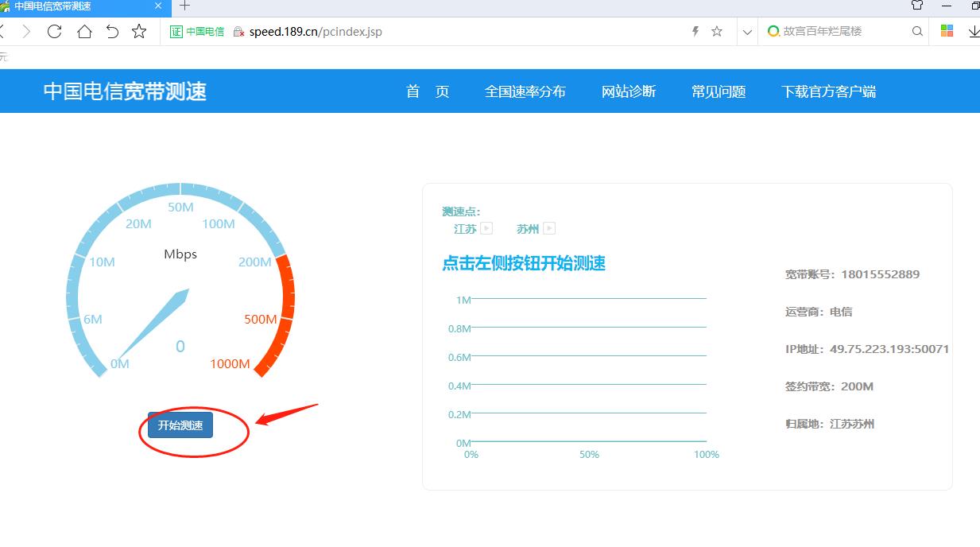Click the 运营商: 电信 text

[x=819, y=312]
